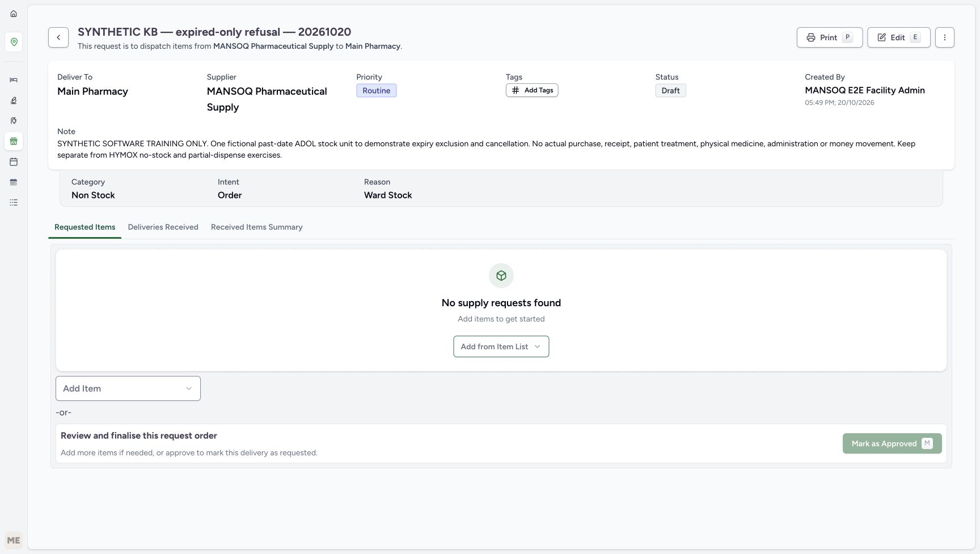
Task: Click the green location pin icon
Action: click(14, 42)
